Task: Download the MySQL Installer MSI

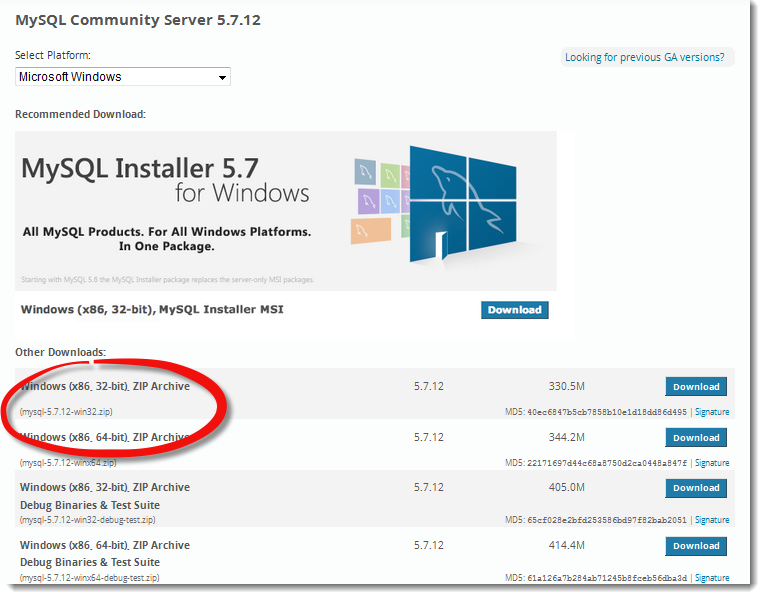Action: 515,310
